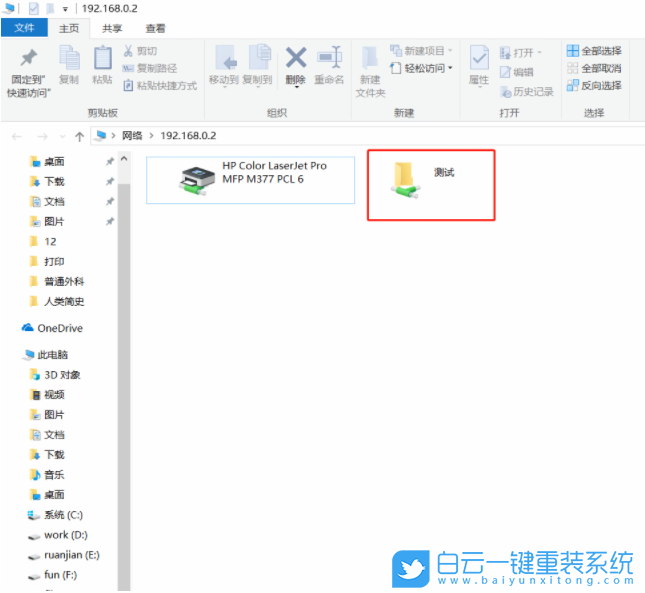Open the File (文件) tab

pyautogui.click(x=24, y=28)
